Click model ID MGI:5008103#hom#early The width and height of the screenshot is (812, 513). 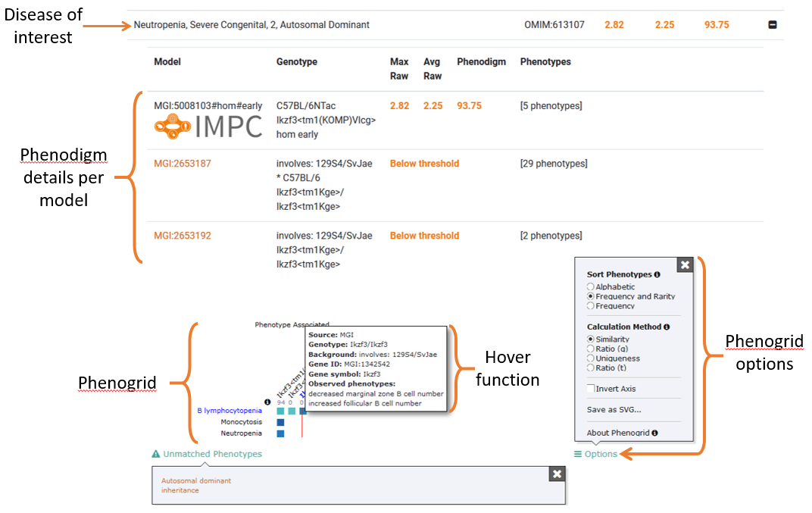pyautogui.click(x=208, y=106)
